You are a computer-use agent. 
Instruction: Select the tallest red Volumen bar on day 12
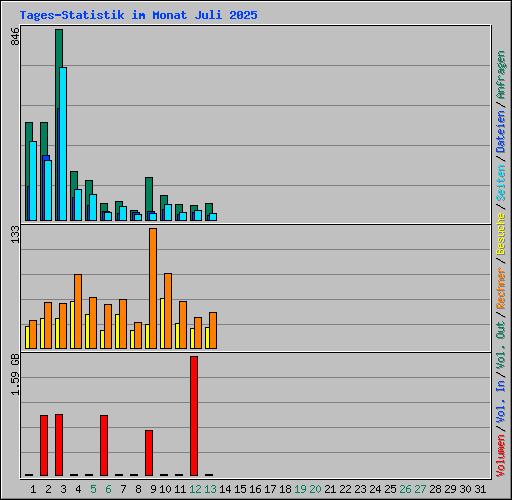point(194,416)
